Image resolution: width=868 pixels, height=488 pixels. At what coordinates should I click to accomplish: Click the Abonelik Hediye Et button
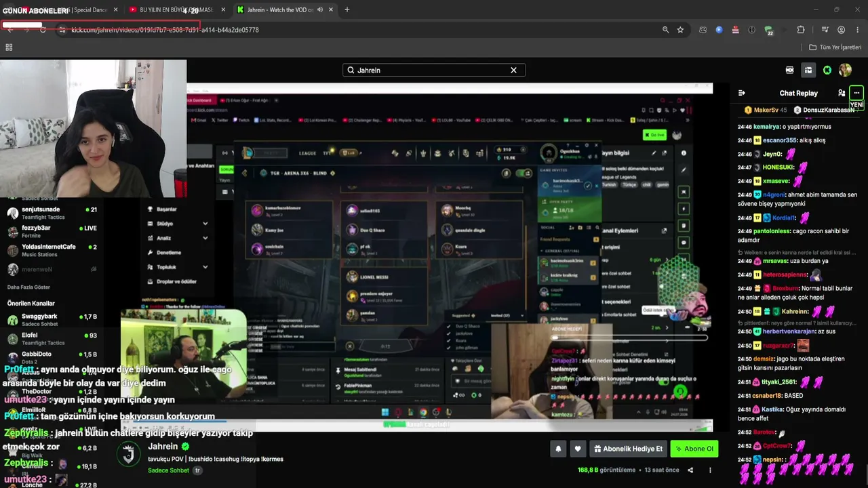(629, 449)
